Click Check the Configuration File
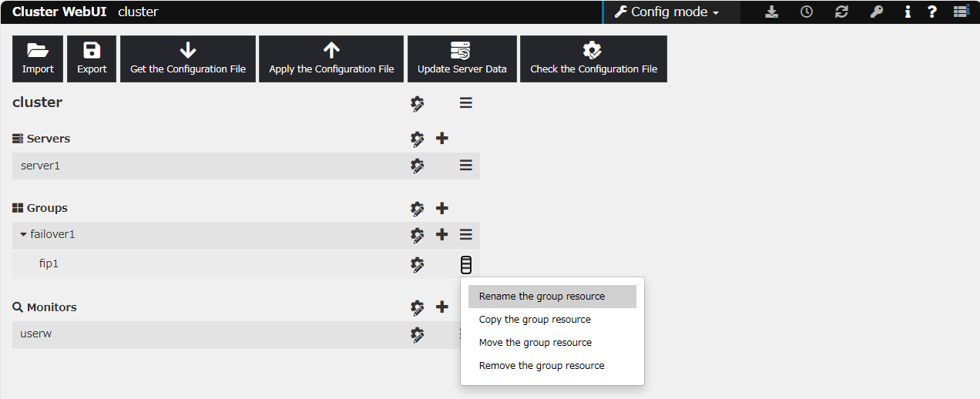Screen dimensions: 980x399 (x=593, y=59)
